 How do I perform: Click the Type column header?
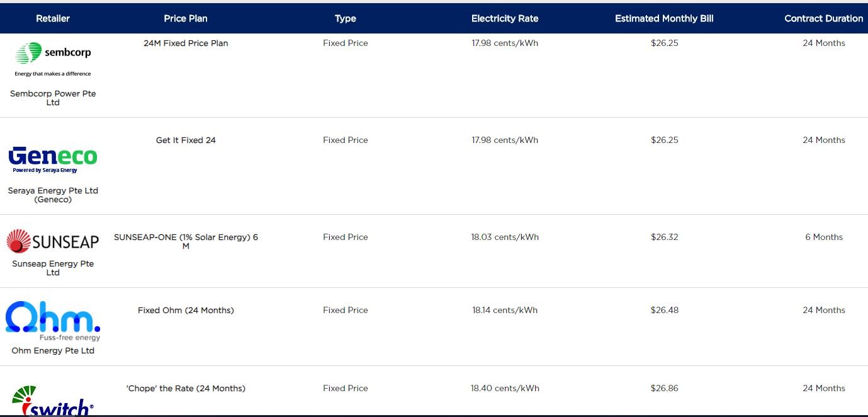(346, 18)
